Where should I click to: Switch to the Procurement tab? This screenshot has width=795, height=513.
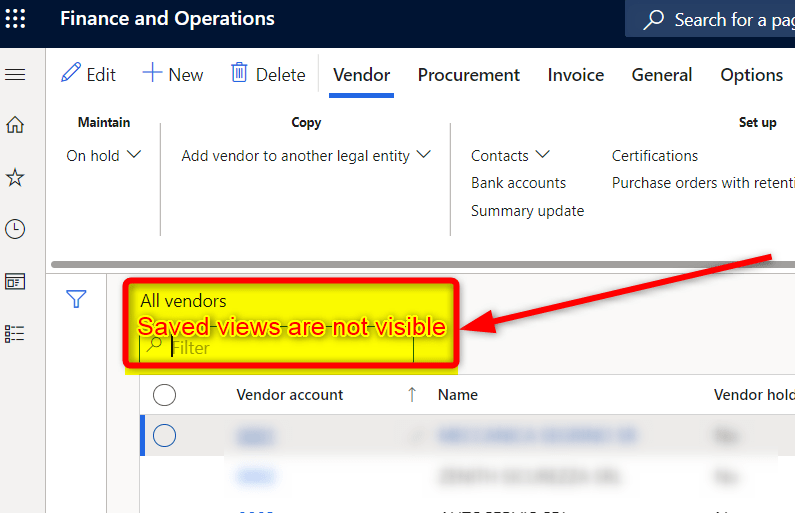point(468,75)
